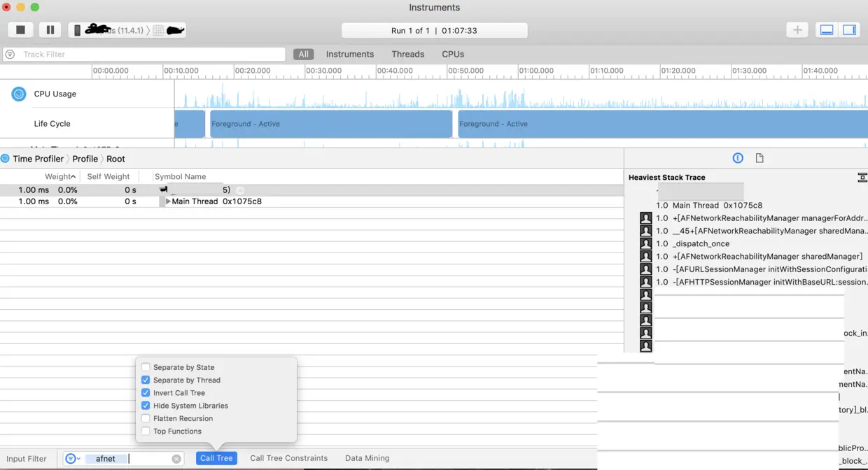Clear the afnet input filter
Viewport: 868px width, 470px height.
(x=176, y=459)
